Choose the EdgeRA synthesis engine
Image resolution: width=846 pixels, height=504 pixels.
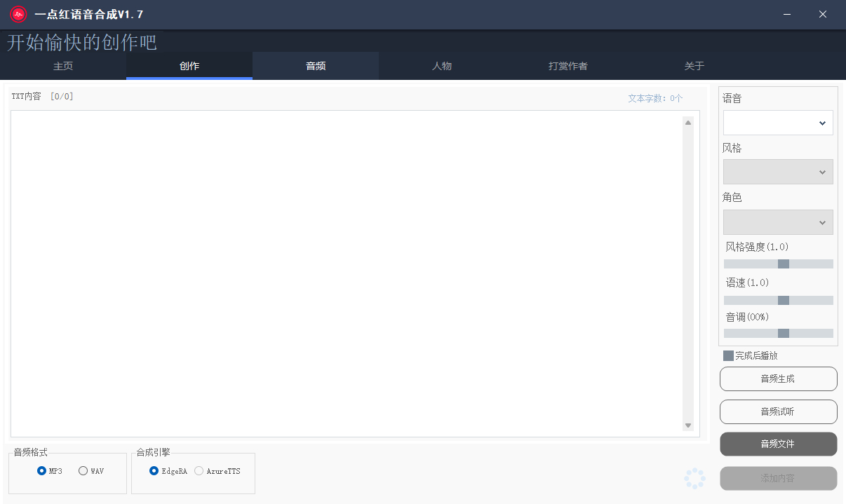154,471
